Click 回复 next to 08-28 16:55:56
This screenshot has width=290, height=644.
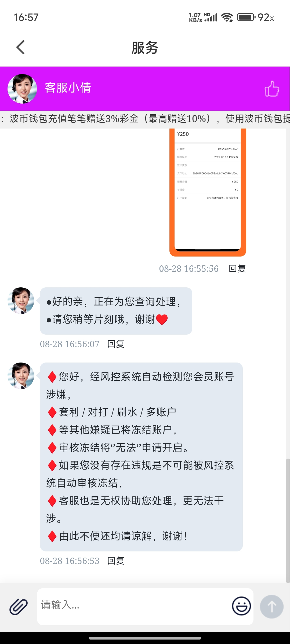pyautogui.click(x=237, y=269)
